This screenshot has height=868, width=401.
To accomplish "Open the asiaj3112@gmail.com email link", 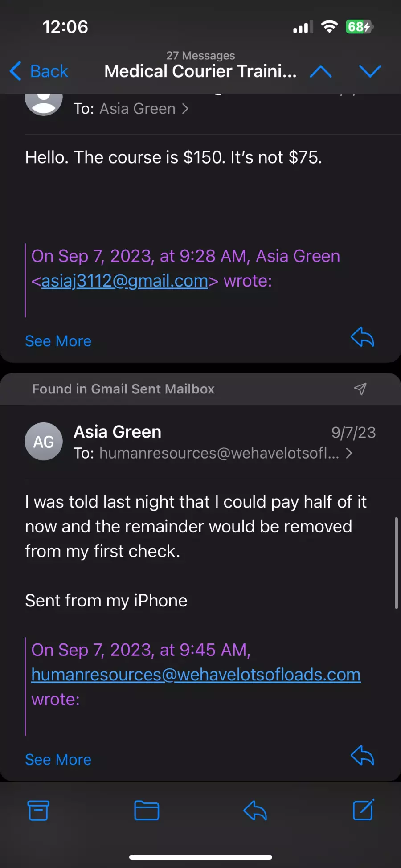I will click(x=125, y=281).
